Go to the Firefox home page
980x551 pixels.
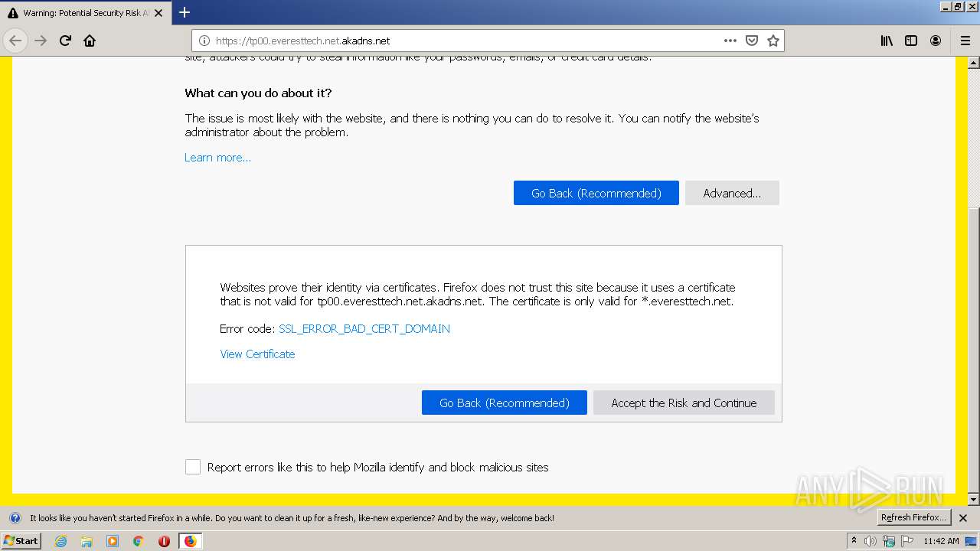tap(90, 41)
